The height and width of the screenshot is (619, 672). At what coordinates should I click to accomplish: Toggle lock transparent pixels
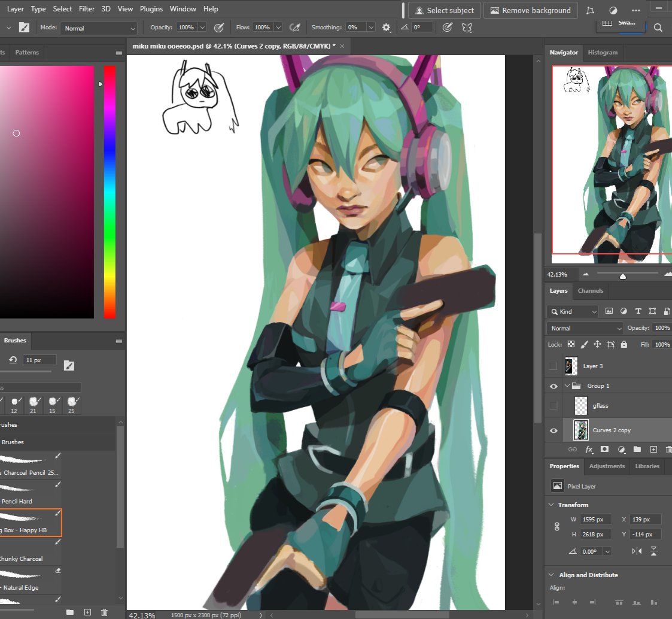[571, 344]
